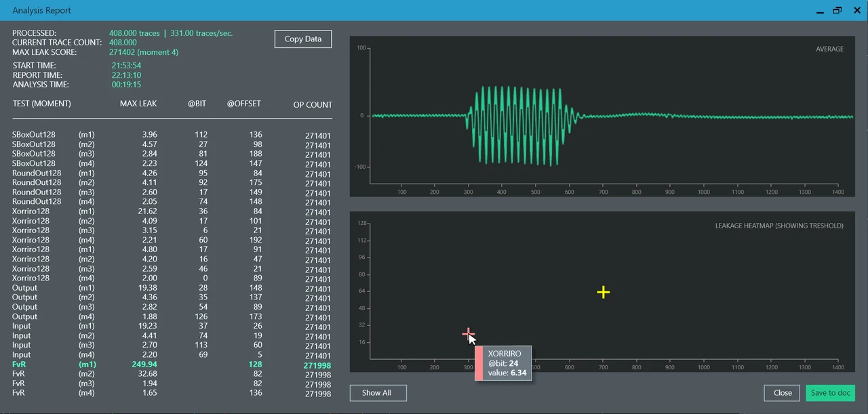
Task: Click the TEST (MOMENT) column header
Action: coord(41,104)
